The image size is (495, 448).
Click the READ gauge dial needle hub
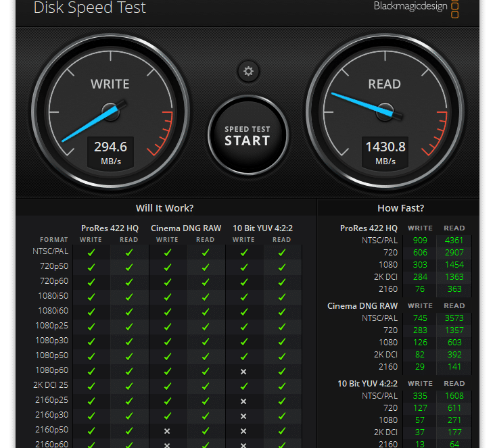coord(385,111)
